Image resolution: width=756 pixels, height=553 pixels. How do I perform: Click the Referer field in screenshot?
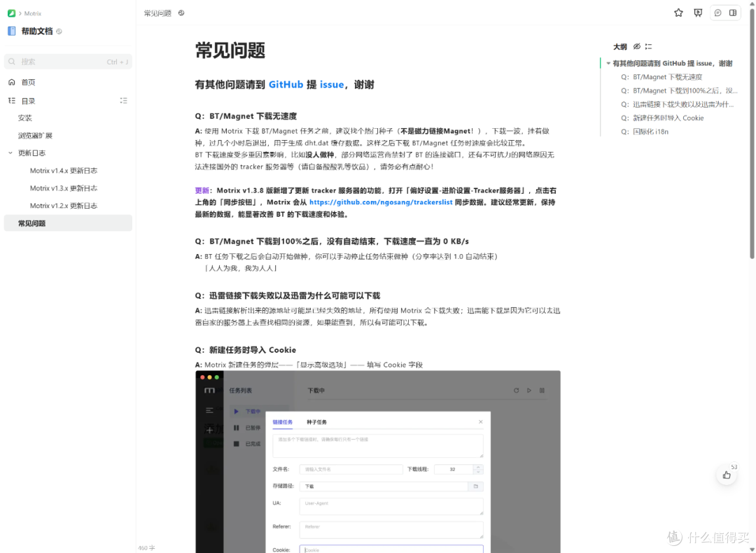(391, 530)
